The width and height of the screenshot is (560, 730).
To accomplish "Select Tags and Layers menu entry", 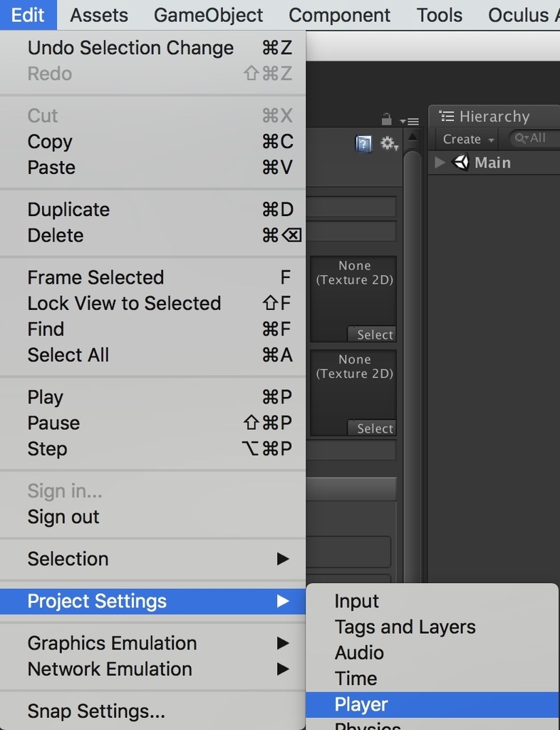I will pyautogui.click(x=405, y=627).
